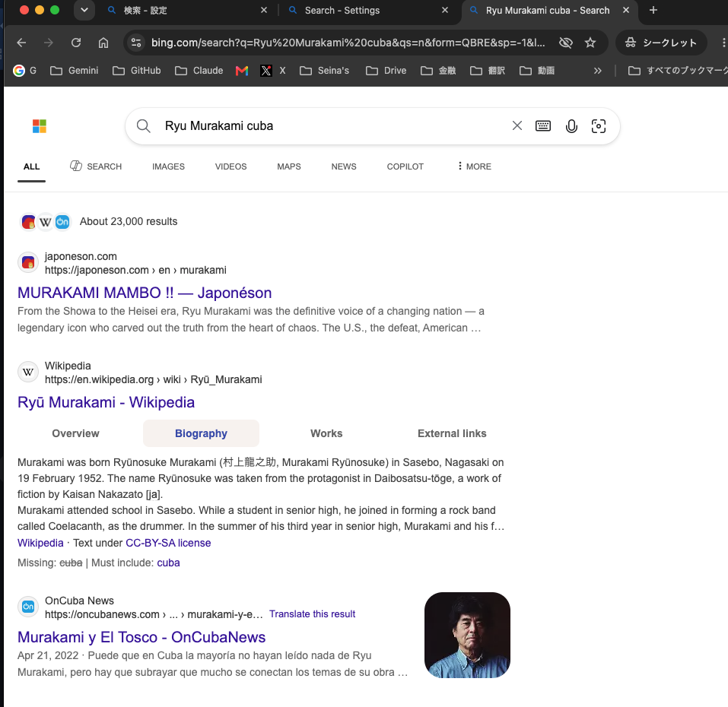Screen dimensions: 728x707
Task: Click the Wikipedia result favicon
Action: [28, 372]
